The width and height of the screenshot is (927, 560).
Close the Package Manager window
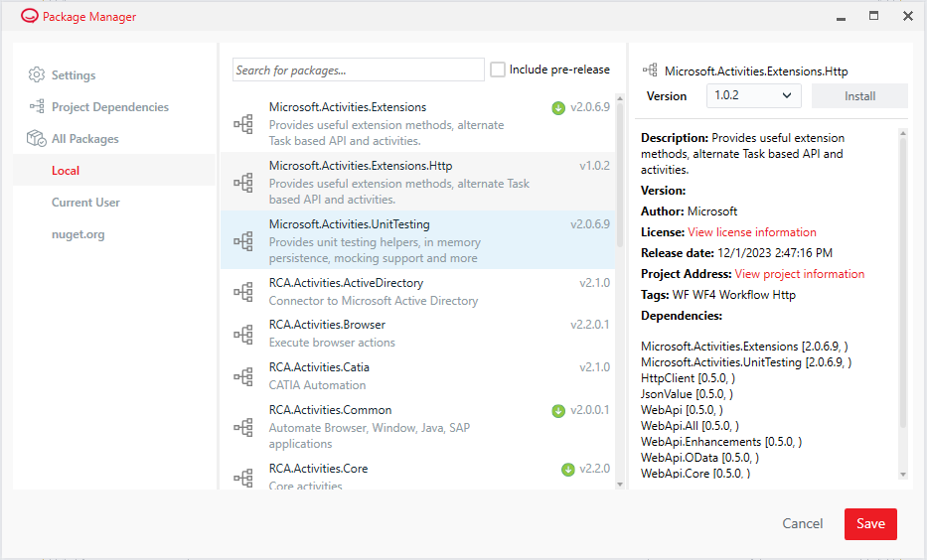pyautogui.click(x=908, y=16)
